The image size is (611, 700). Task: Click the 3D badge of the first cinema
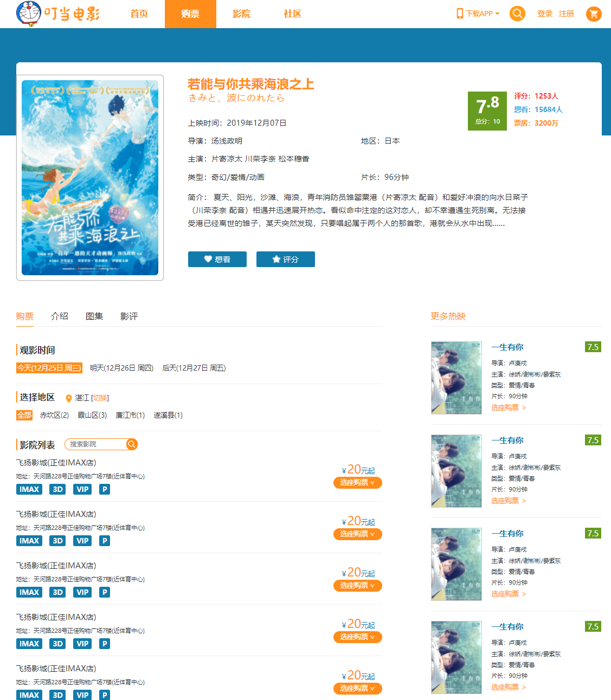(x=57, y=489)
